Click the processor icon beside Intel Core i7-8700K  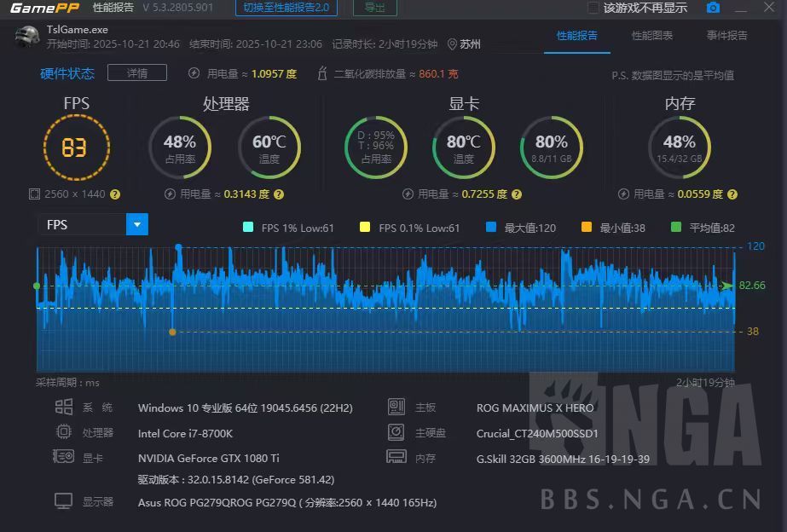63,432
